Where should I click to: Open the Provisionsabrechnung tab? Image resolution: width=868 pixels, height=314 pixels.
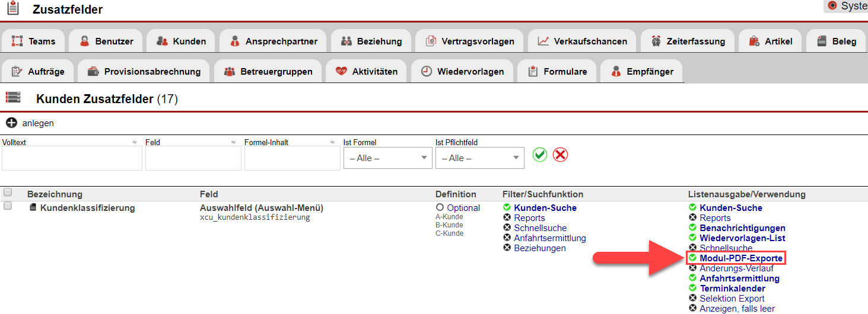144,72
